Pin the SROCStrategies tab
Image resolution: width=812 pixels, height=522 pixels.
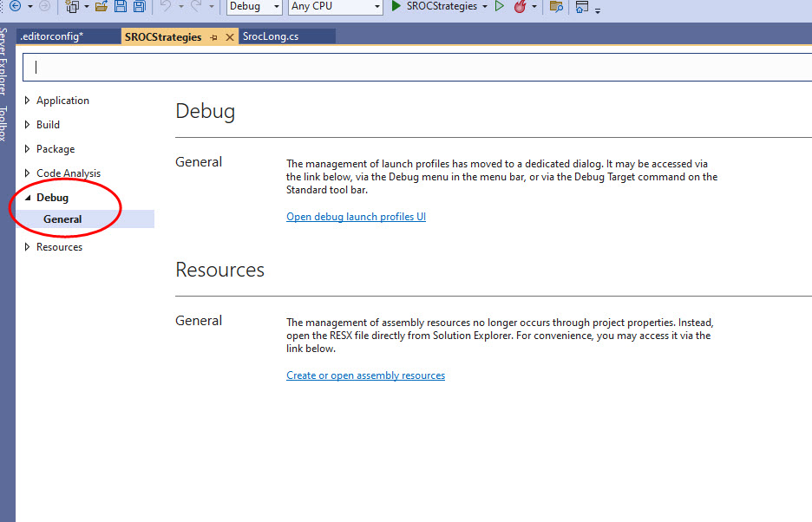point(214,37)
